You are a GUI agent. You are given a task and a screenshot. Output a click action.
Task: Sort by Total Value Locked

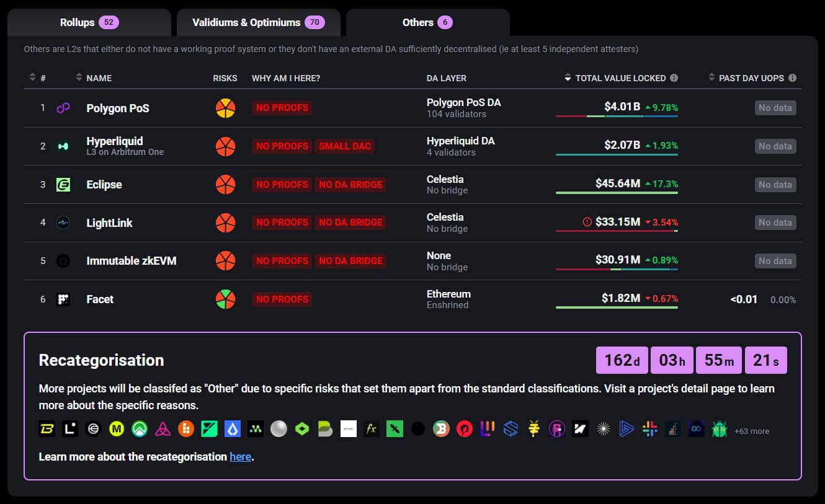tap(620, 78)
